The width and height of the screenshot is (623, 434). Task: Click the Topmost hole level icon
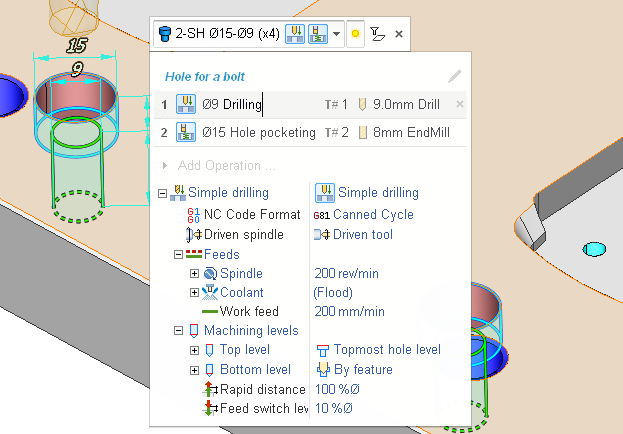point(323,351)
